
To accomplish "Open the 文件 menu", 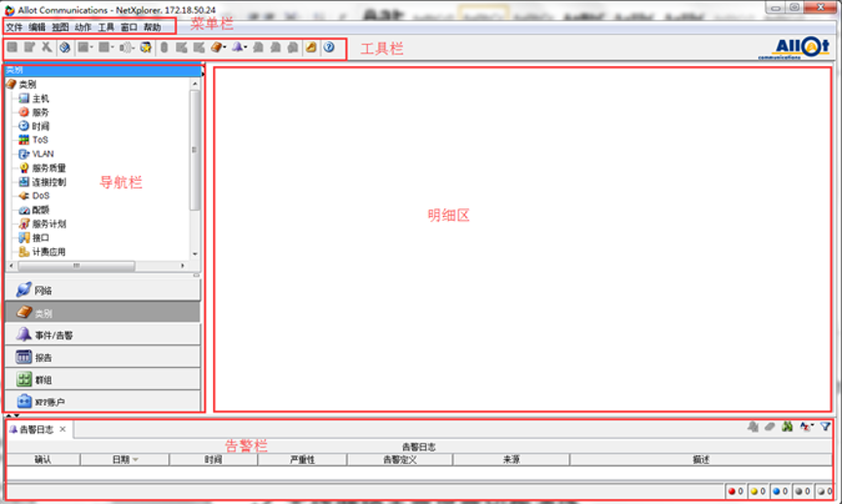I will click(x=14, y=27).
